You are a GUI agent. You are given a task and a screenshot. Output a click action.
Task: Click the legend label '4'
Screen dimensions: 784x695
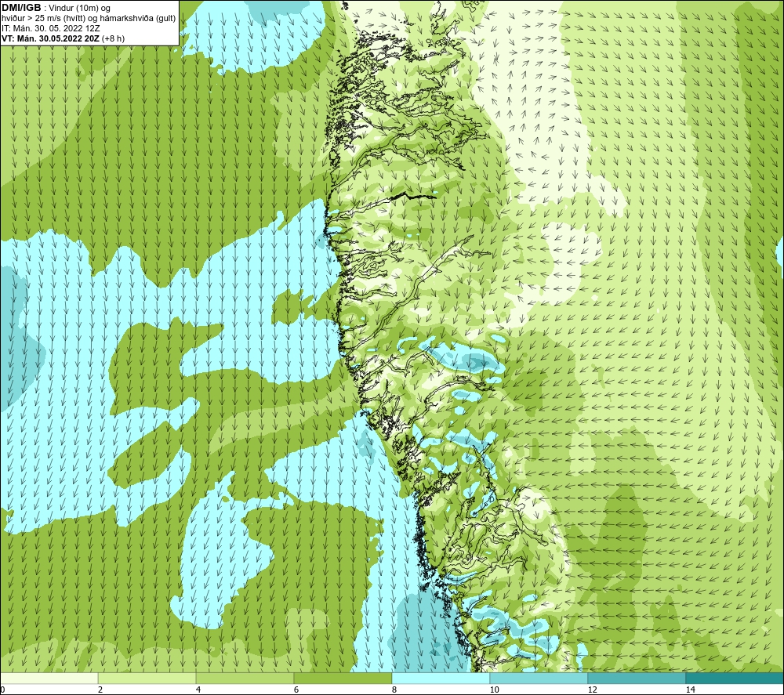pos(198,690)
